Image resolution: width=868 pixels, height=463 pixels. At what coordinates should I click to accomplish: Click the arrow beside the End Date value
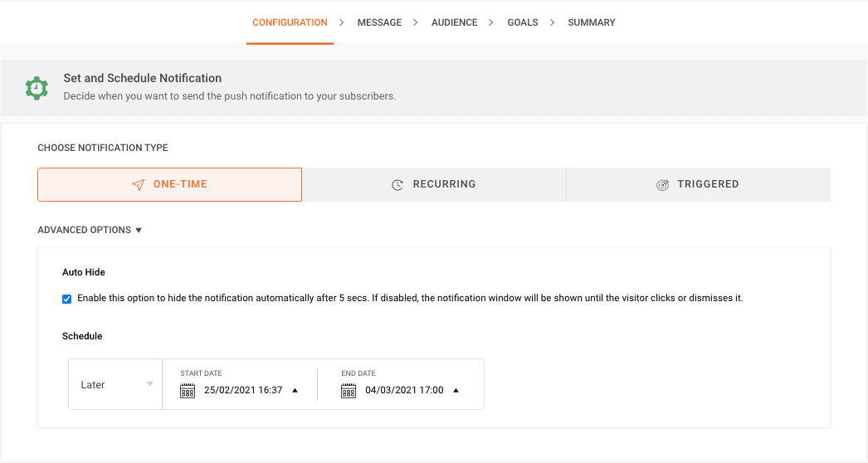456,391
